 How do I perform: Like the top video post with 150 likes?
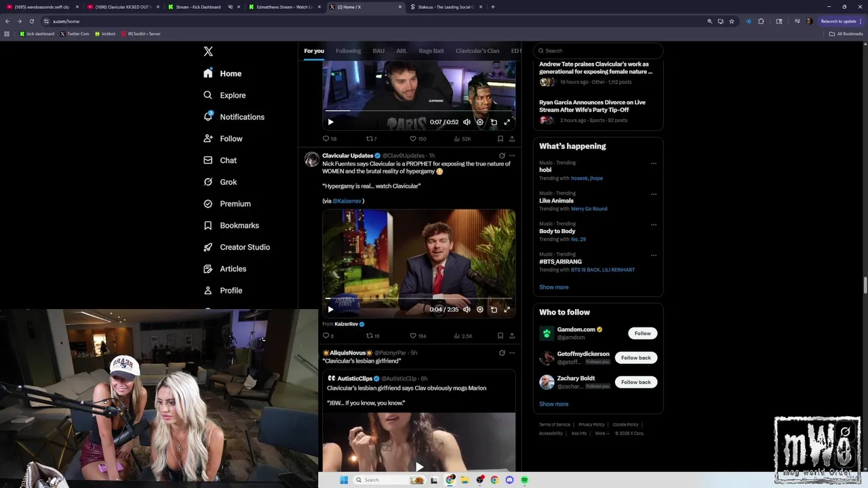click(418, 138)
